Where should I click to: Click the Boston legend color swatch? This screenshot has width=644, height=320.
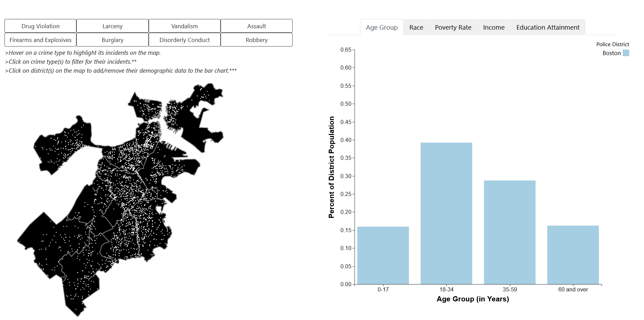tap(626, 53)
